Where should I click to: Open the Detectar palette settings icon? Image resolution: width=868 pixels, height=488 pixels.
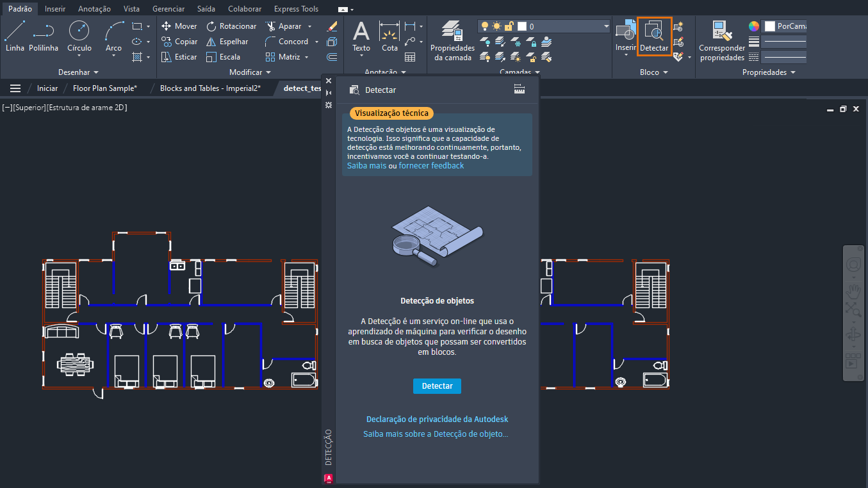[520, 90]
